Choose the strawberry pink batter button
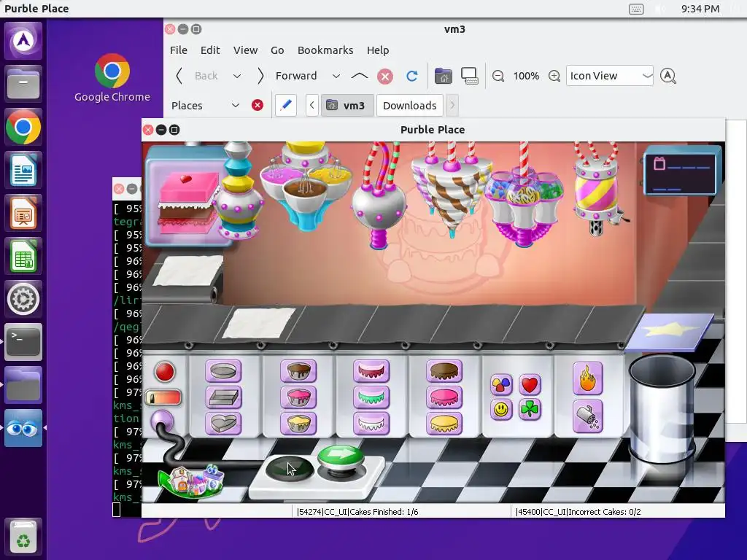This screenshot has height=560, width=747. tap(298, 397)
